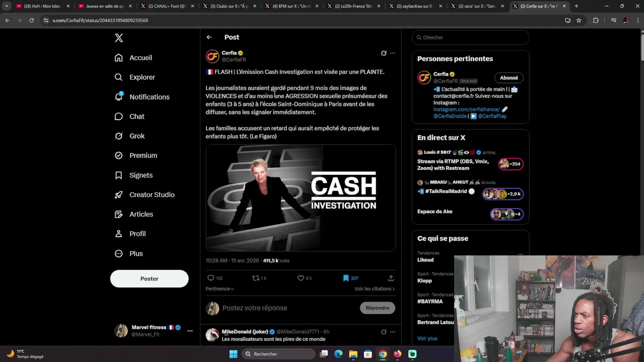The width and height of the screenshot is (644, 362).
Task: Open more options on the Cerfia post
Action: [x=393, y=53]
